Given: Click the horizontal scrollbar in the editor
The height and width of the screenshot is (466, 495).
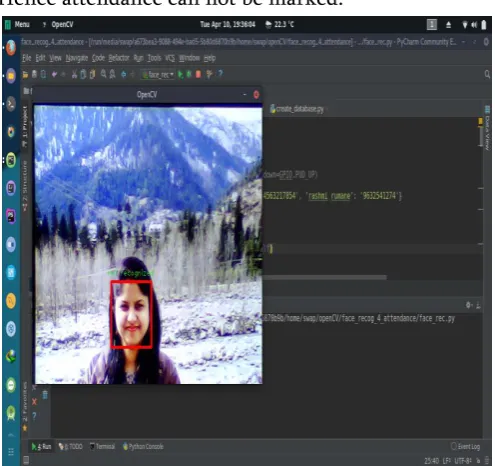Looking at the screenshot, I should pyautogui.click(x=325, y=277).
